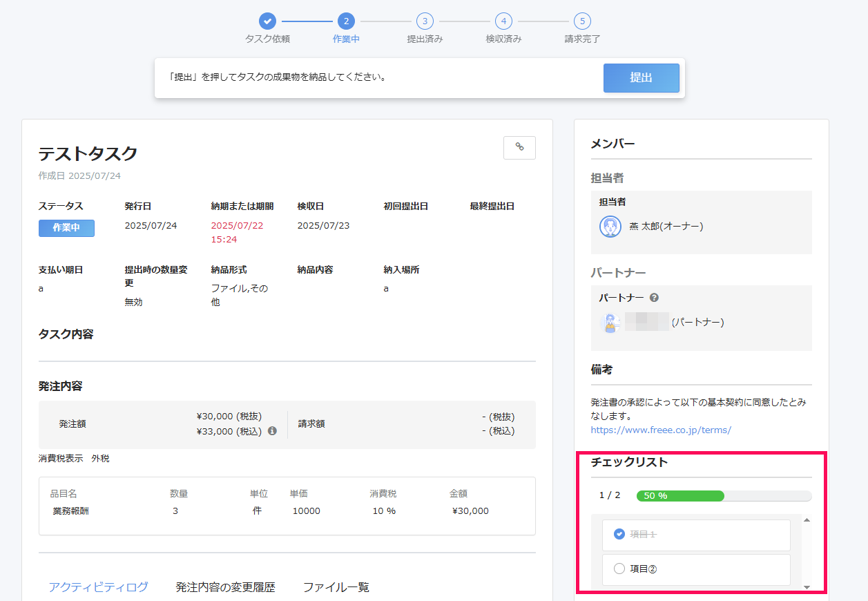The image size is (868, 601).
Task: Switch to ファイル一覧 tab
Action: pyautogui.click(x=336, y=587)
